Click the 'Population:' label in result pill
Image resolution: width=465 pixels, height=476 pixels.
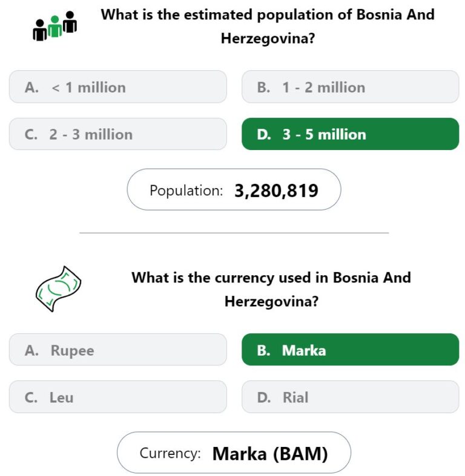point(186,191)
